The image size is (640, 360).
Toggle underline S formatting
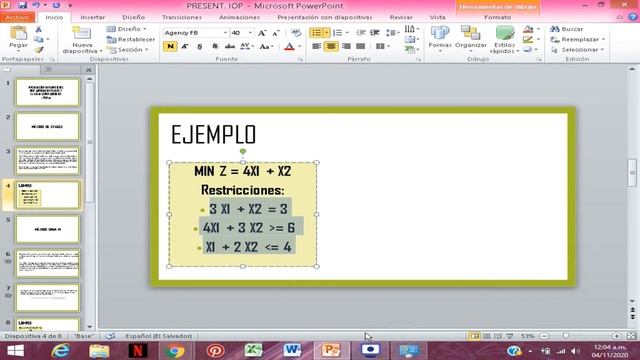[200, 47]
